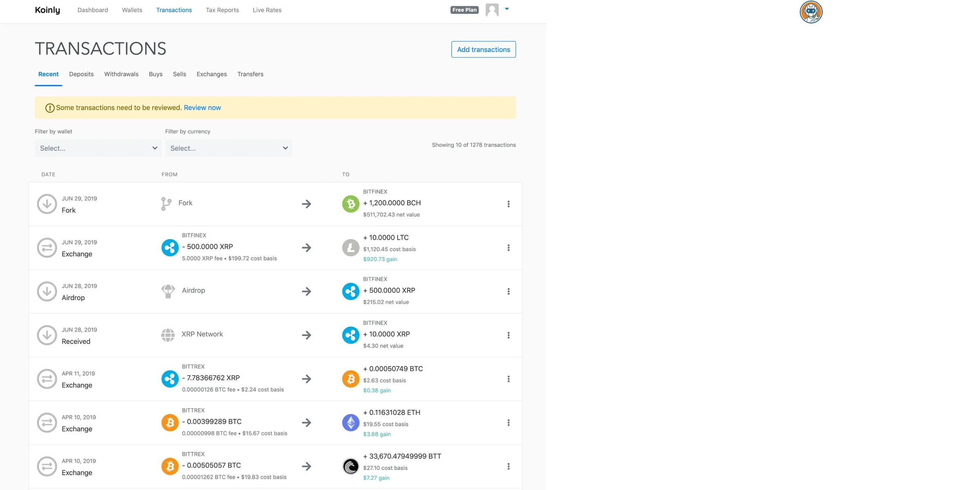Open the kebab menu on the Fork transaction

pos(508,204)
